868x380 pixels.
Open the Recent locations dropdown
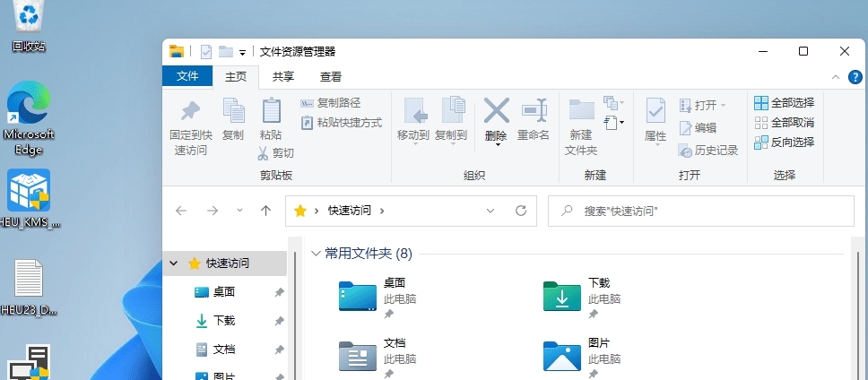(239, 211)
